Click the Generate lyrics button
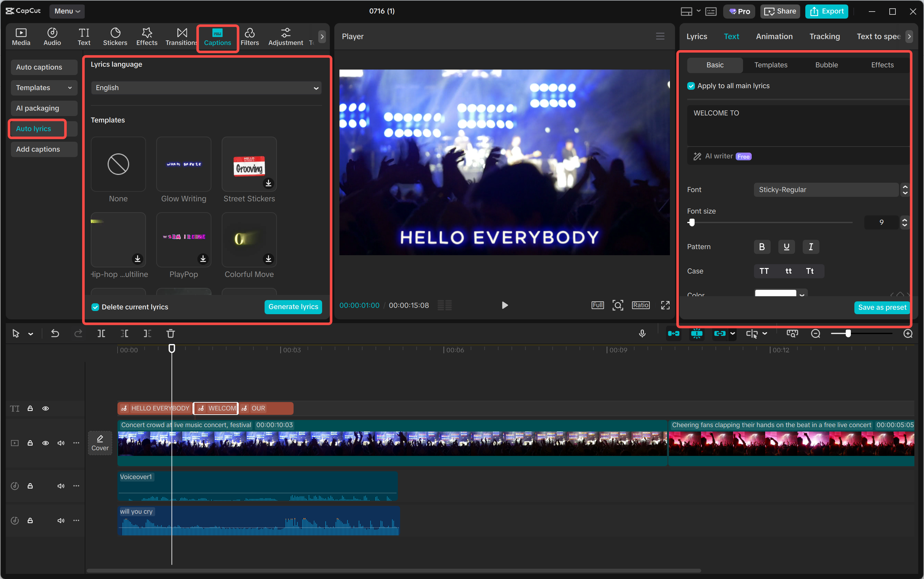The image size is (924, 579). click(x=293, y=307)
